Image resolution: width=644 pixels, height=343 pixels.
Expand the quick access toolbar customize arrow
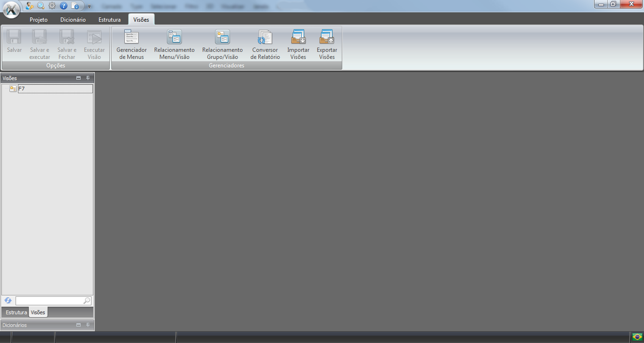click(x=89, y=7)
